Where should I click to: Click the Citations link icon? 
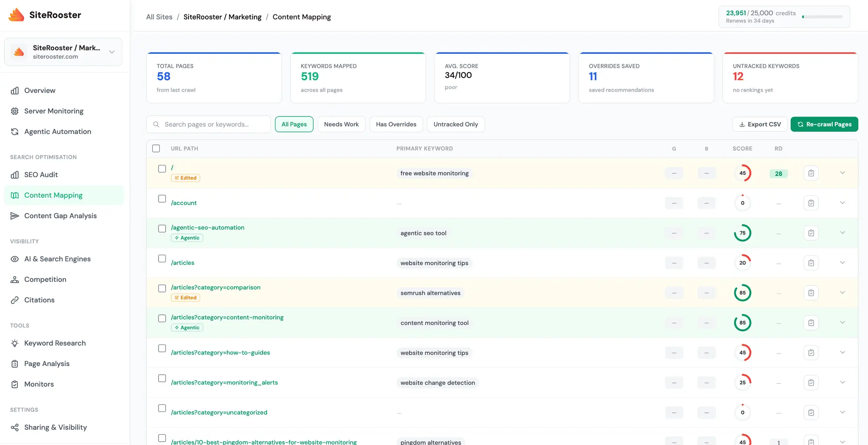tap(15, 300)
